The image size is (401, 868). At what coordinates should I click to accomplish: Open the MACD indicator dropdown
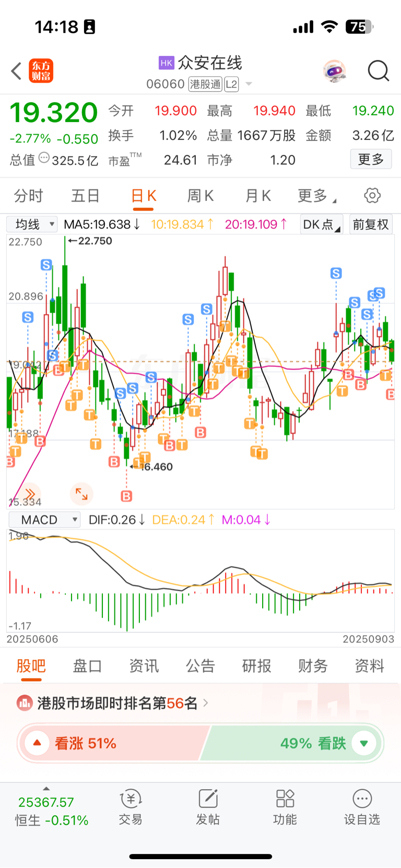[x=44, y=520]
